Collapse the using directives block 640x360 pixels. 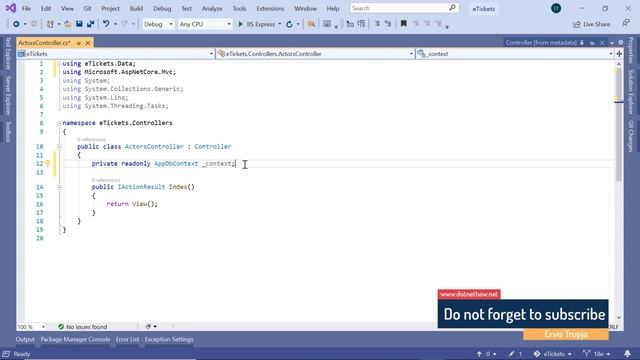[x=59, y=64]
